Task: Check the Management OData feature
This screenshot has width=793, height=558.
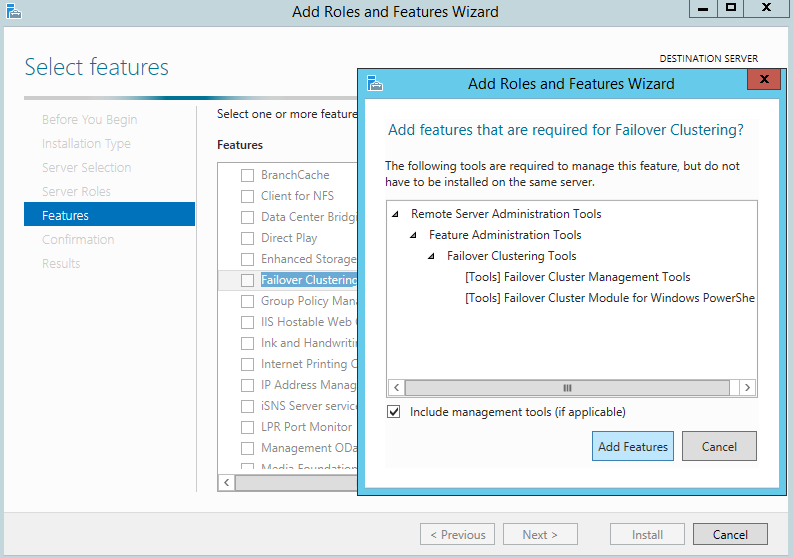Action: [247, 448]
